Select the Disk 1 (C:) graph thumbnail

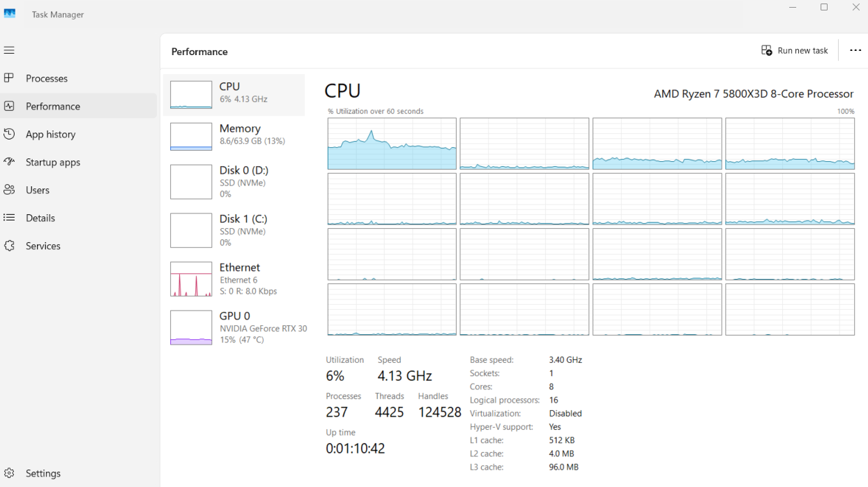191,231
